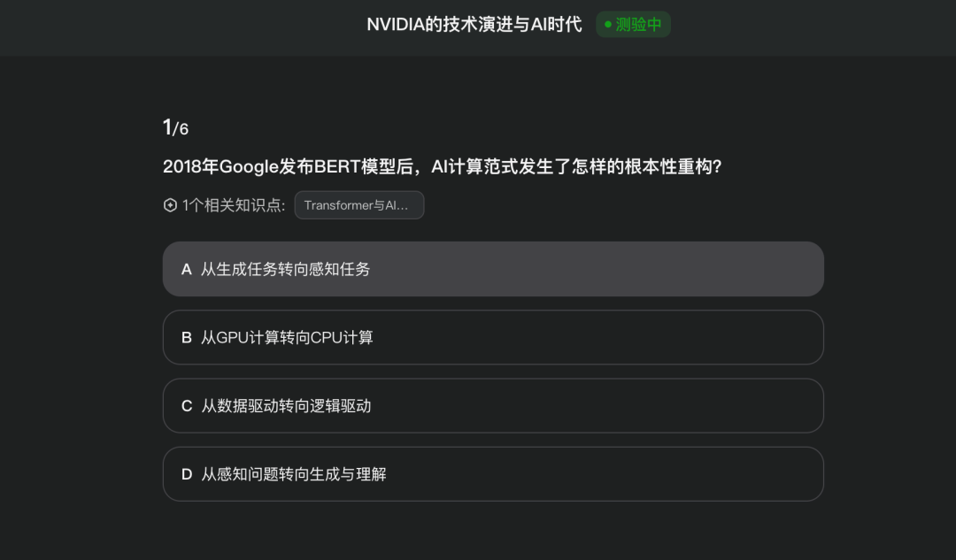The height and width of the screenshot is (560, 956).
Task: Click the letter A option marker
Action: [187, 269]
